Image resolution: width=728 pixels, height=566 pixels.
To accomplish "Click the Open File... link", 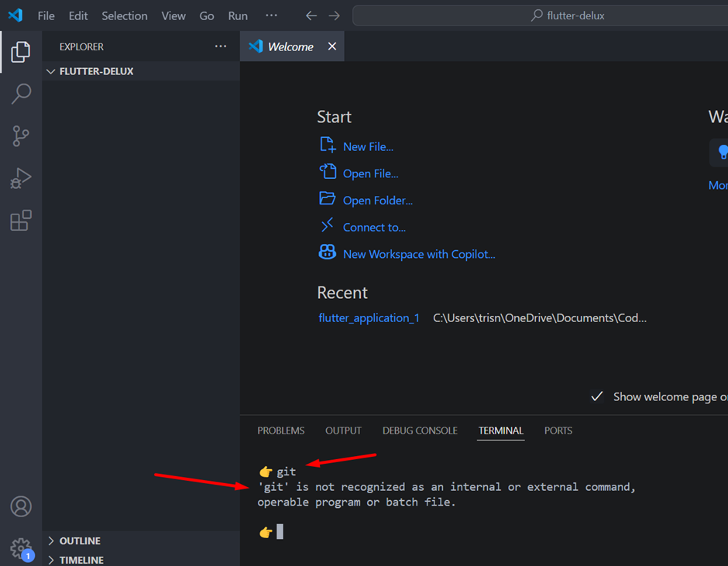I will tap(370, 173).
